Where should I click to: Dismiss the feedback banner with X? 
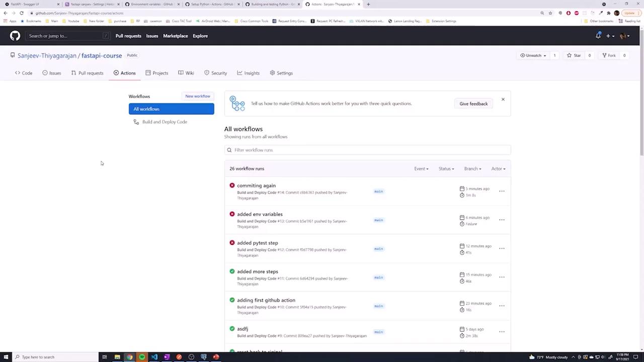tap(503, 99)
